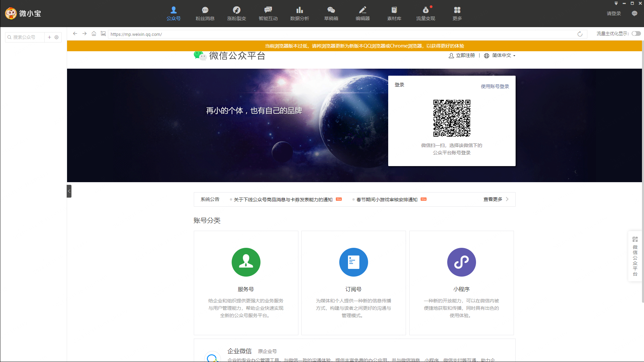Click the screenshot image icon next to home

coord(103,34)
